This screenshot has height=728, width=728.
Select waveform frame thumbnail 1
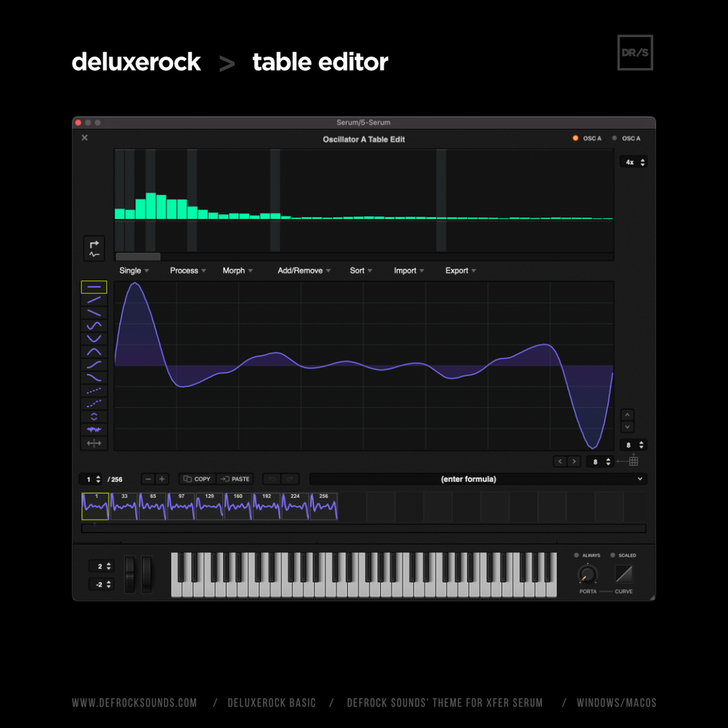pyautogui.click(x=95, y=506)
